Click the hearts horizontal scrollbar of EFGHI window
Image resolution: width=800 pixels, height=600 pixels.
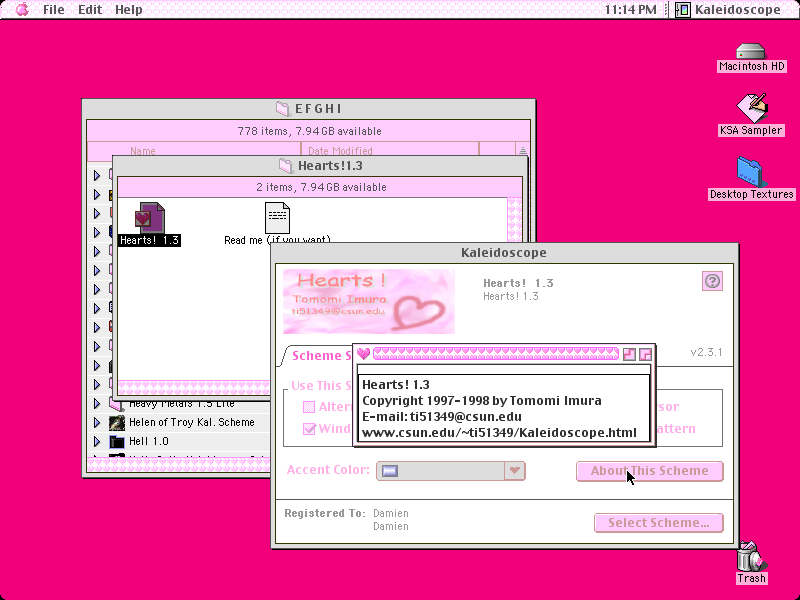(x=179, y=464)
